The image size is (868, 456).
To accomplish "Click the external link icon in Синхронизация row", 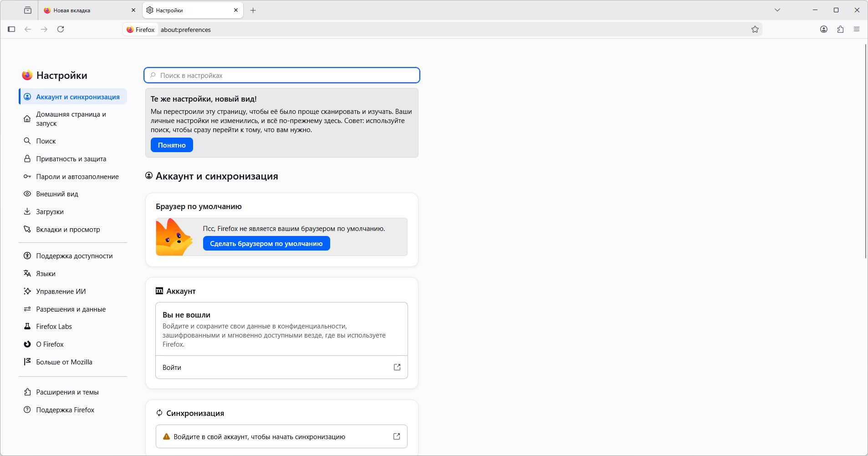I will coord(397,436).
